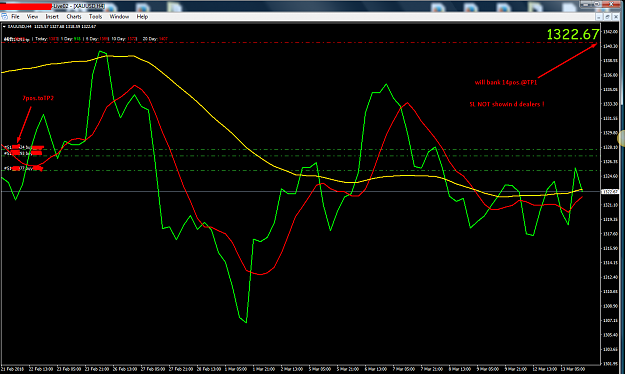Image resolution: width=625 pixels, height=374 pixels.
Task: Maximize the main trading terminal window
Action: point(597,4)
